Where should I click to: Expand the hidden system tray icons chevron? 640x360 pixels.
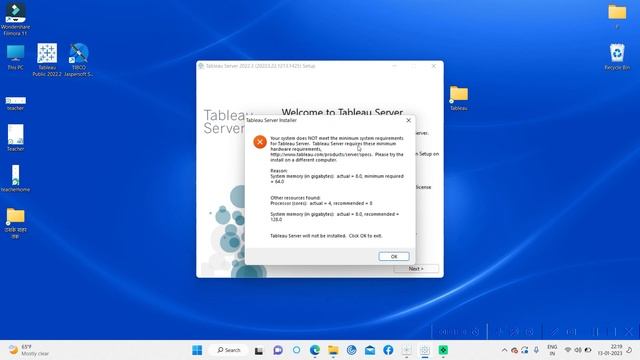[504, 350]
